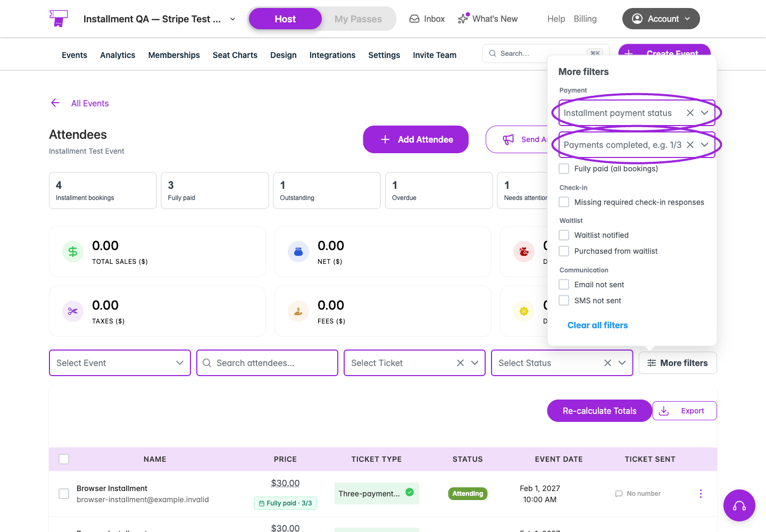The width and height of the screenshot is (766, 532).
Task: Click the Send megaphone icon
Action: pos(509,139)
